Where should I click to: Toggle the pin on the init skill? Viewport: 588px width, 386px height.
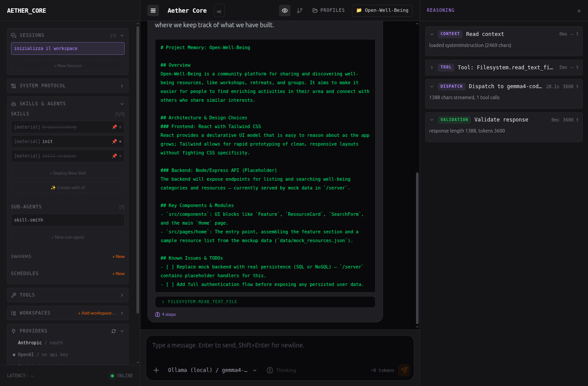click(x=114, y=141)
